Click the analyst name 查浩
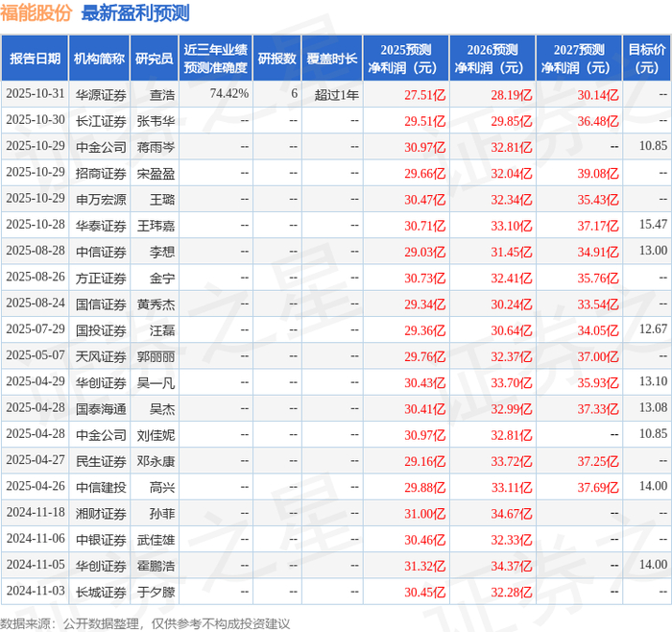 (162, 95)
